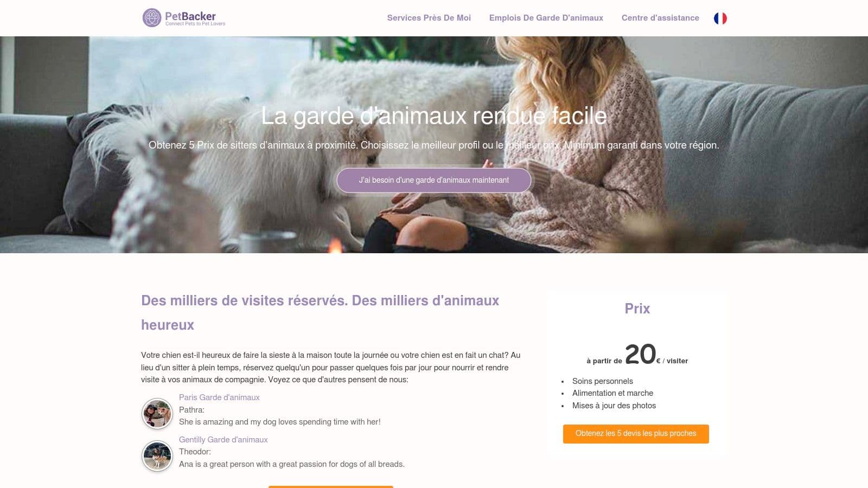Go to Emplois De Garde D'animaux

(546, 18)
